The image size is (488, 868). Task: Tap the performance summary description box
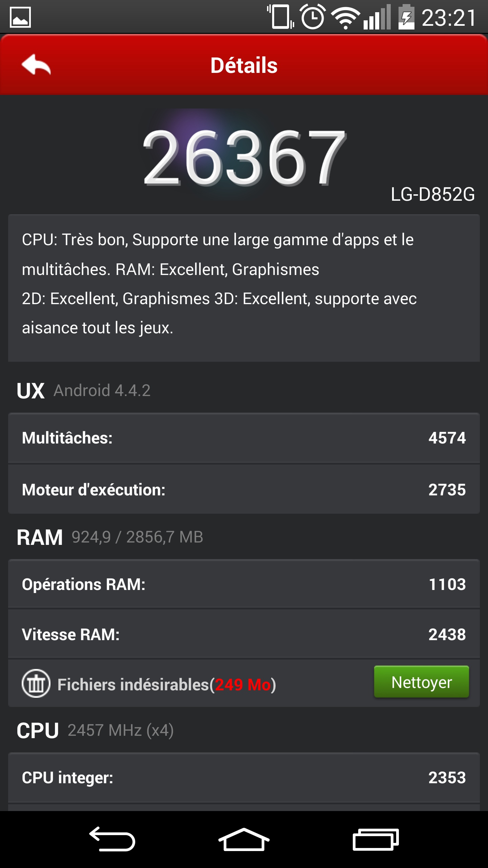(244, 288)
